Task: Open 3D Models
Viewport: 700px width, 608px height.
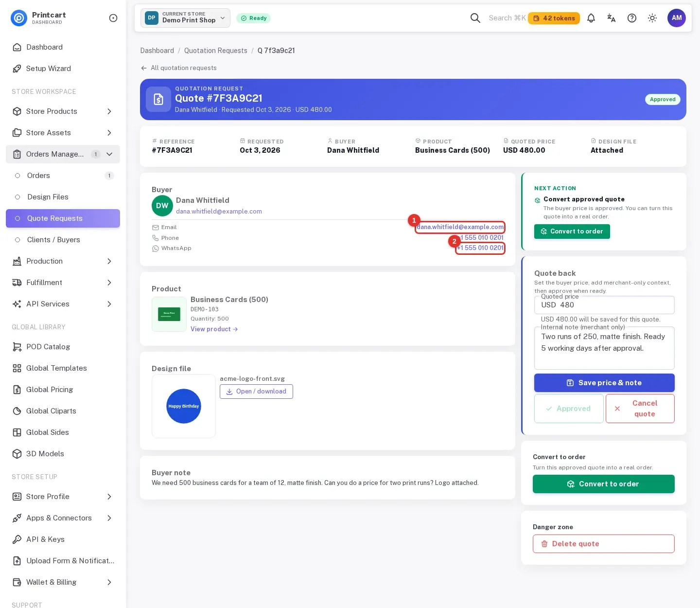Action: [x=63, y=454]
